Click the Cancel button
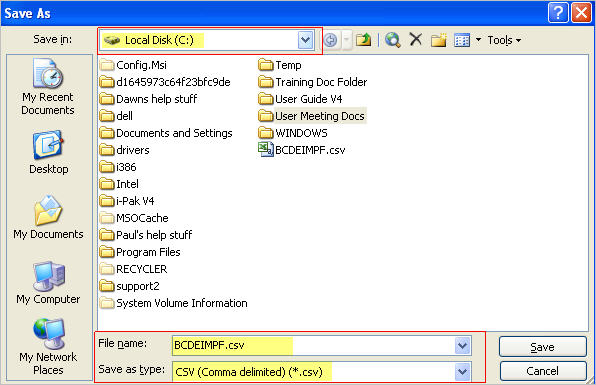596x385 pixels. point(542,371)
